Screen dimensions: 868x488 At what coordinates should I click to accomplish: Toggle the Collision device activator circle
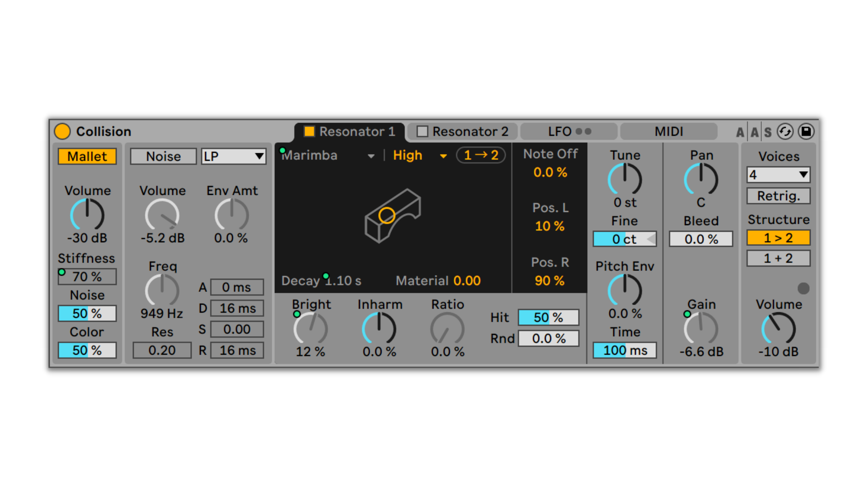62,131
